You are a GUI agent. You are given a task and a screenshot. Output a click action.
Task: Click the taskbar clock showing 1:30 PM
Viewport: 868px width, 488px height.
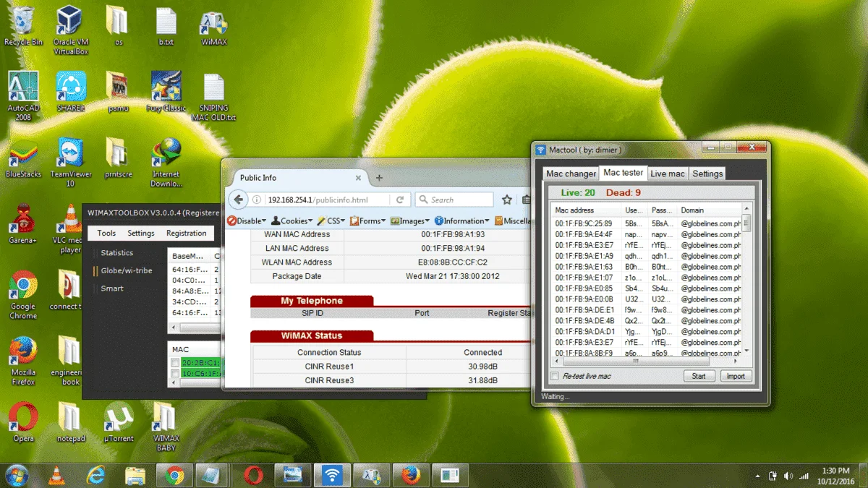coord(836,476)
